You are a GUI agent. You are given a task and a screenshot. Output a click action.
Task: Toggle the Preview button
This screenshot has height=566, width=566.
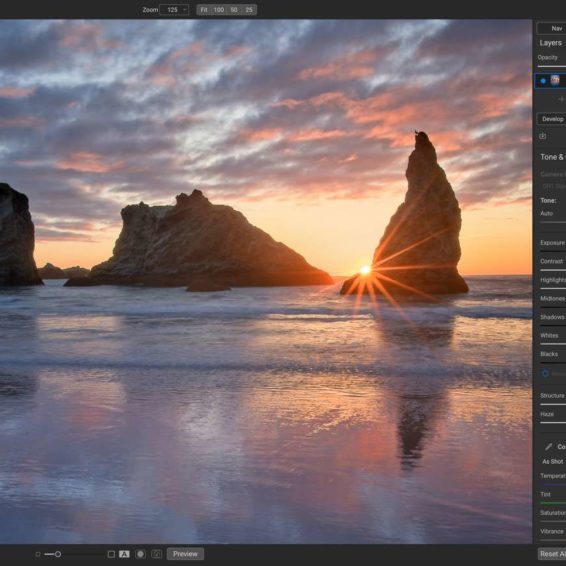point(185,554)
